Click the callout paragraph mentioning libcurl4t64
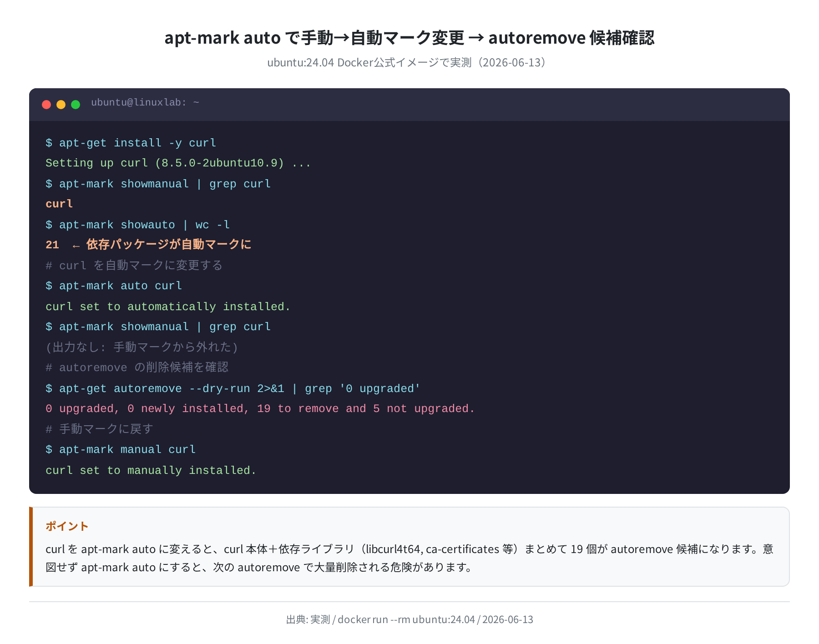 pyautogui.click(x=409, y=558)
